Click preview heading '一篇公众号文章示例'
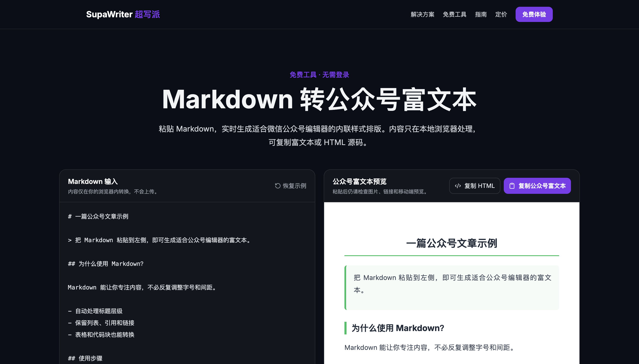 coord(452,243)
